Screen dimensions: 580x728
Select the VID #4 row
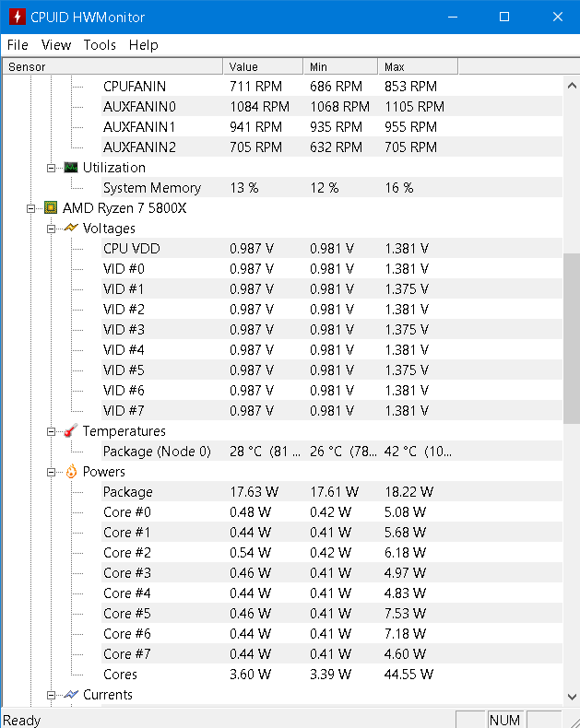tap(332, 349)
